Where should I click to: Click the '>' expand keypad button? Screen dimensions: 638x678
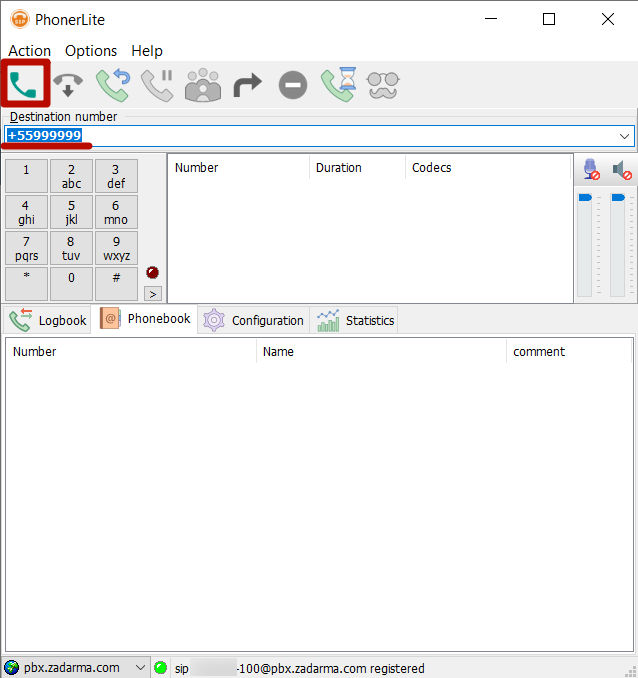click(x=153, y=294)
